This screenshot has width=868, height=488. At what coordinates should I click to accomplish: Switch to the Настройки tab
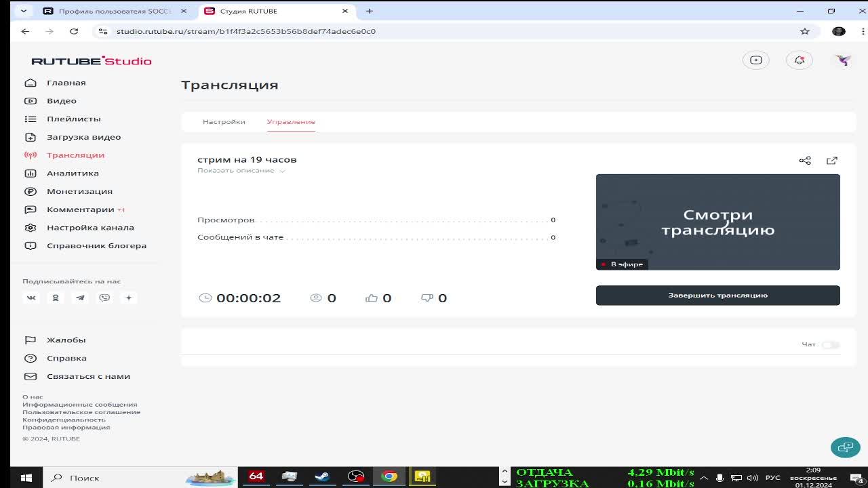[224, 122]
